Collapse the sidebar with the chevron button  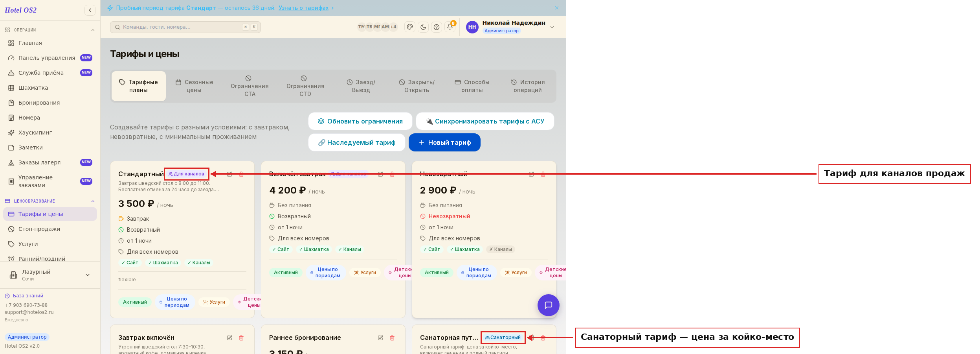pyautogui.click(x=90, y=10)
